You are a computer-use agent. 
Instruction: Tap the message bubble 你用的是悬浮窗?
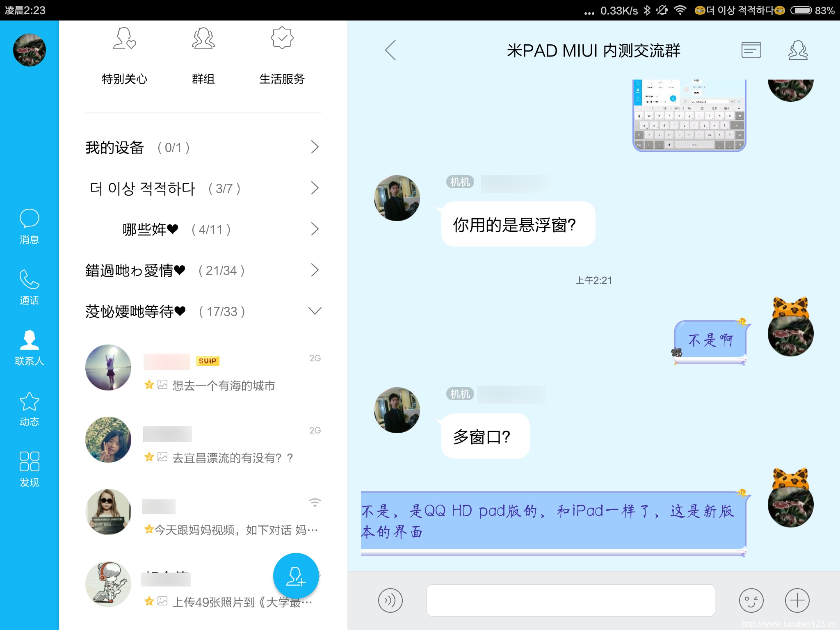coord(518,224)
